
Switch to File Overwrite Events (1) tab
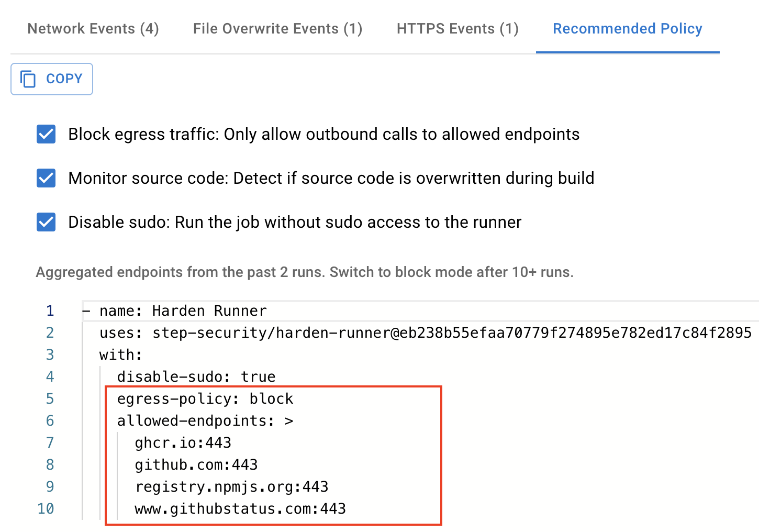coord(278,28)
